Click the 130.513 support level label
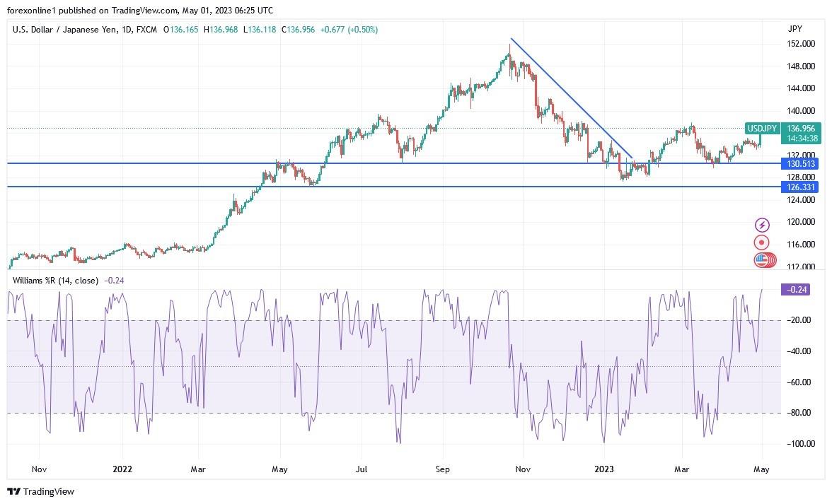The height and width of the screenshot is (504, 832). (801, 164)
